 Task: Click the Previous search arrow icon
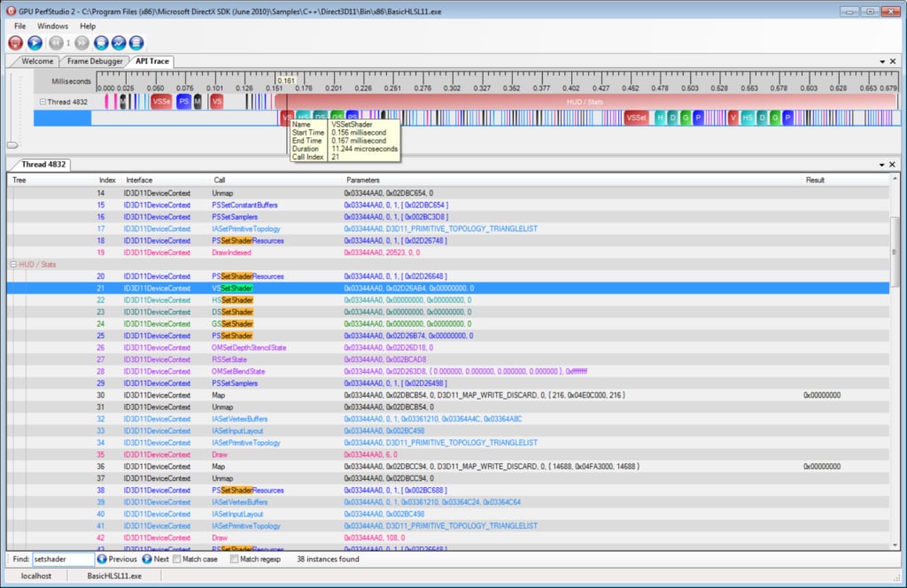coord(102,559)
